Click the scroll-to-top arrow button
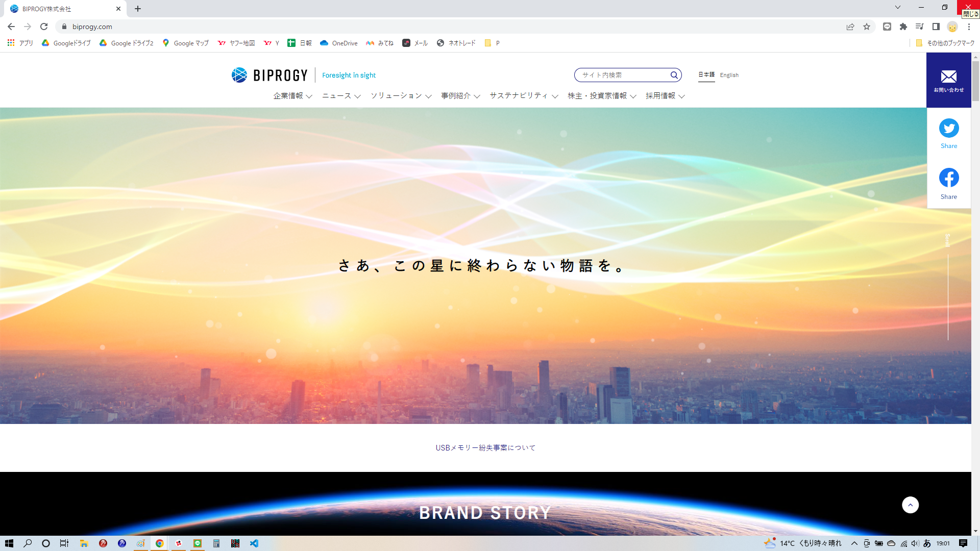This screenshot has width=980, height=551. pyautogui.click(x=910, y=505)
